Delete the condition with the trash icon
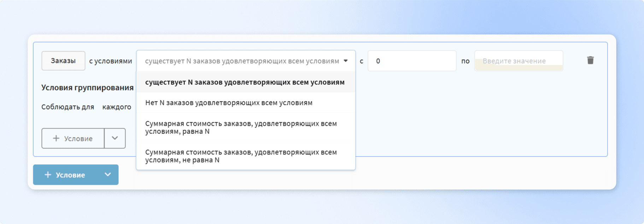This screenshot has width=644, height=224. click(590, 60)
